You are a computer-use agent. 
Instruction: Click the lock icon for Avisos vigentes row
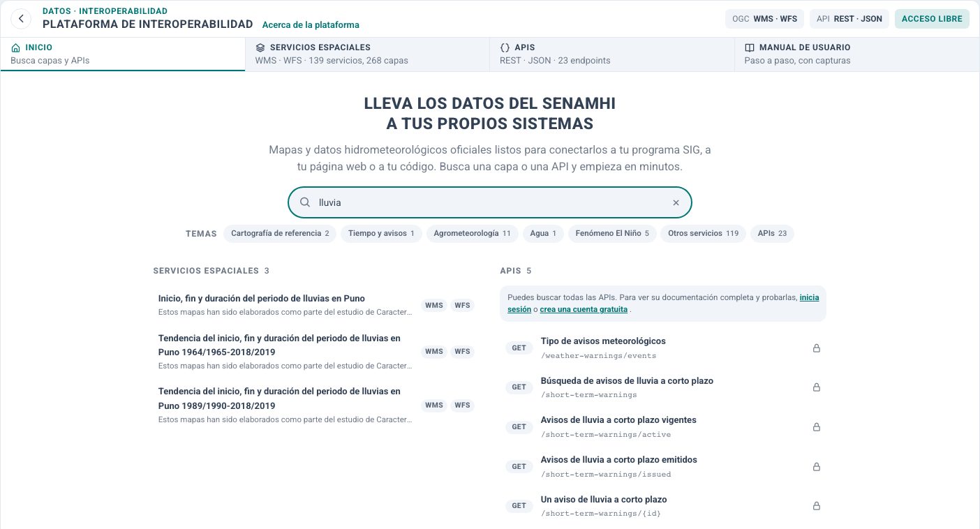[817, 427]
